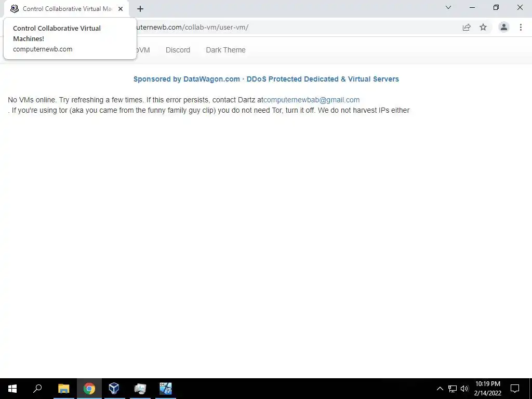Viewport: 532px width, 399px height.
Task: Toggle Dark Theme in the navbar
Action: pos(225,50)
